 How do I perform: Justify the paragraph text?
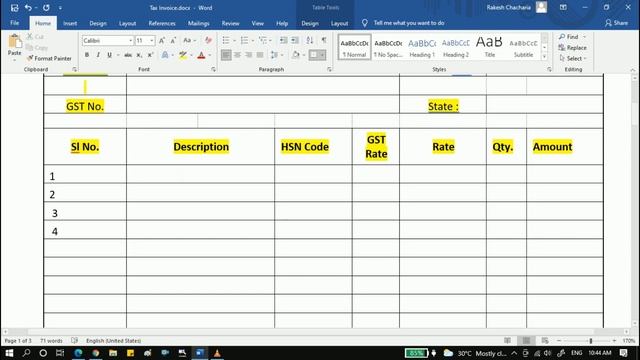tap(260, 55)
